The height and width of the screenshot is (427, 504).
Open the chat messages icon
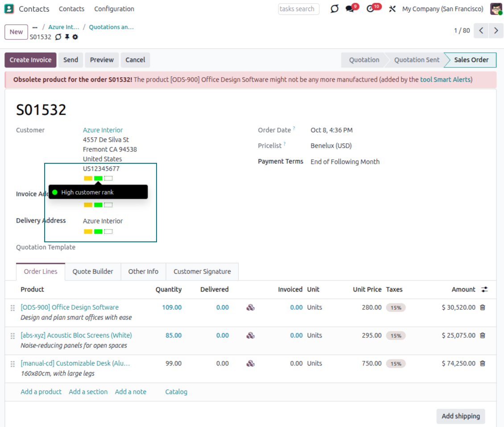click(x=350, y=9)
